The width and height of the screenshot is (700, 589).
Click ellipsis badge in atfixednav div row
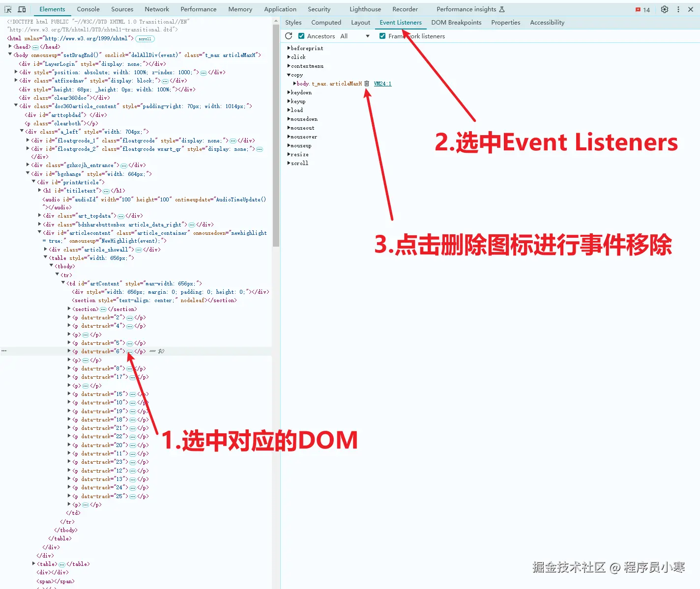[165, 81]
